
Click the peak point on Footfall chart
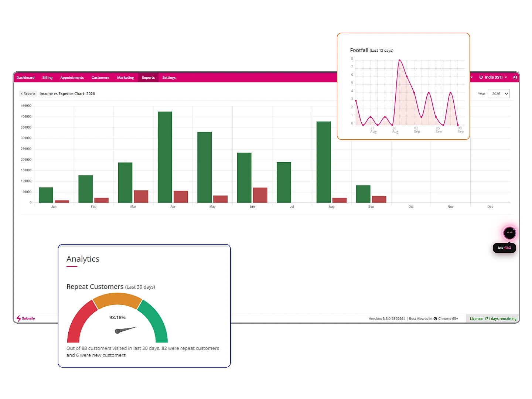point(399,60)
